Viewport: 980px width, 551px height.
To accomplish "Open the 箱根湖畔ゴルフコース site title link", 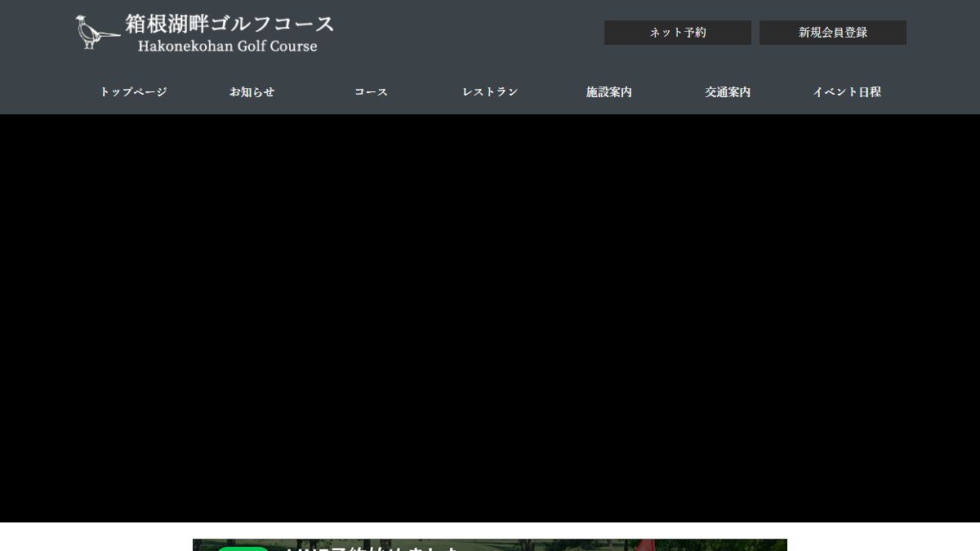I will (229, 24).
